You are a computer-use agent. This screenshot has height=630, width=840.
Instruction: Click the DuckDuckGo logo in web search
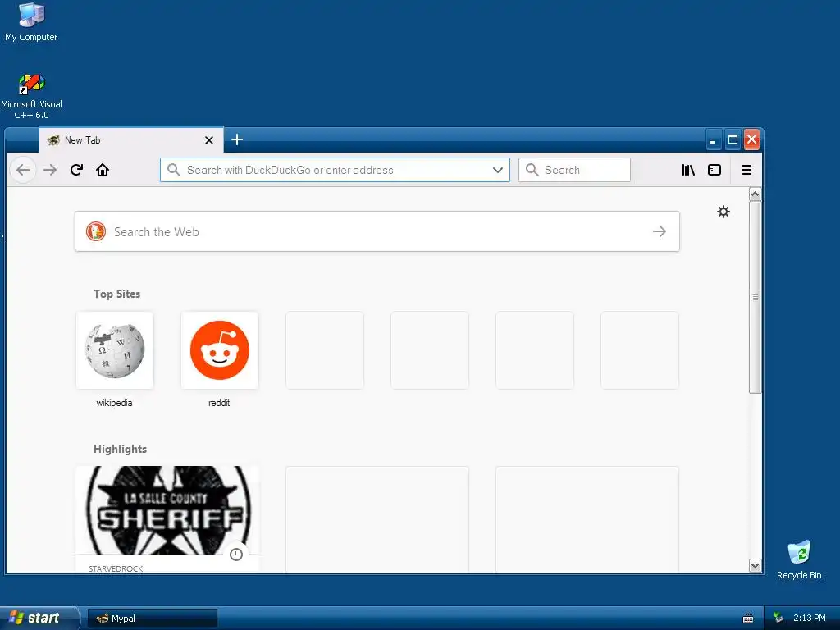coord(96,231)
